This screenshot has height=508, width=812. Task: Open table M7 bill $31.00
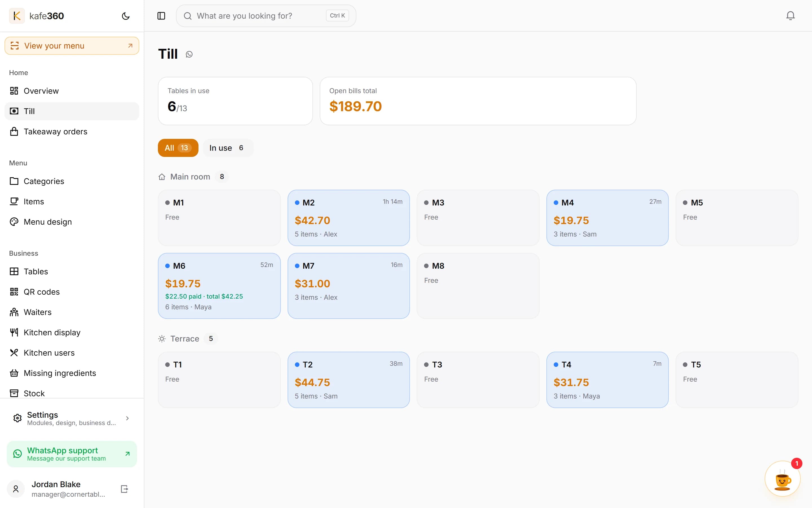point(348,286)
